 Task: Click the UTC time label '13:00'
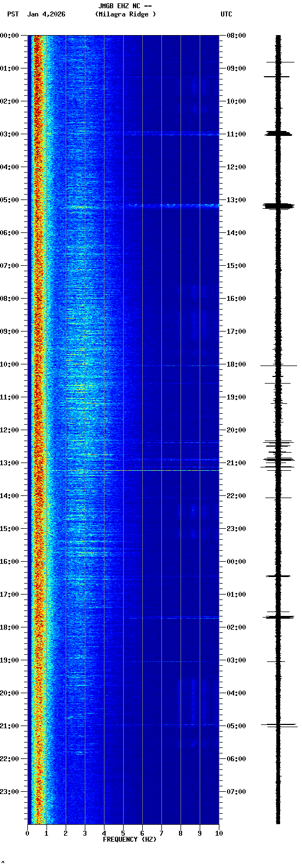[236, 200]
